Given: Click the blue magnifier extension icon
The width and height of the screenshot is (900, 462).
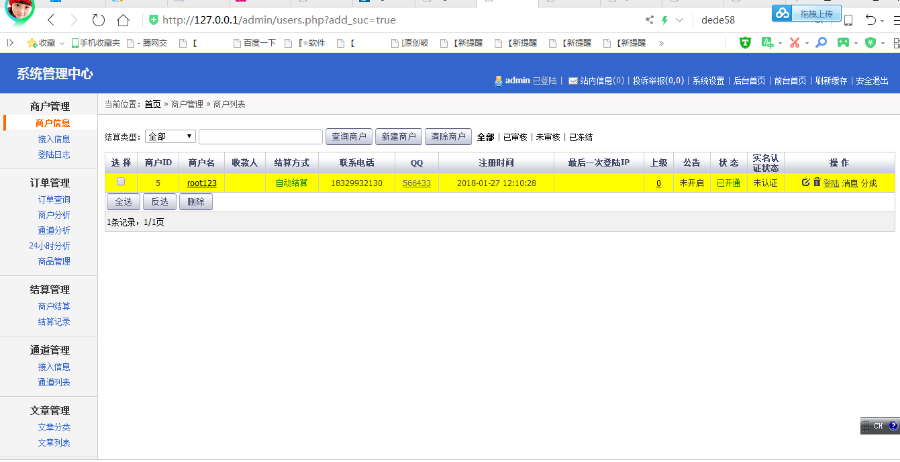Looking at the screenshot, I should point(821,42).
